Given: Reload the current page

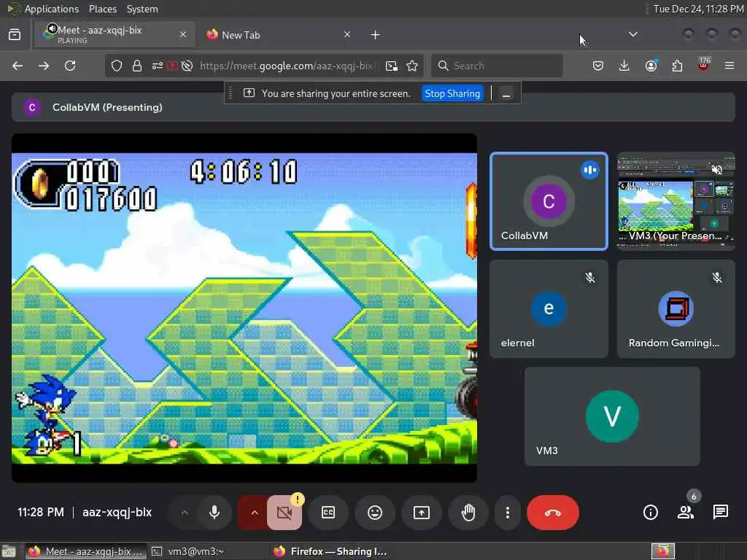Looking at the screenshot, I should pyautogui.click(x=70, y=66).
